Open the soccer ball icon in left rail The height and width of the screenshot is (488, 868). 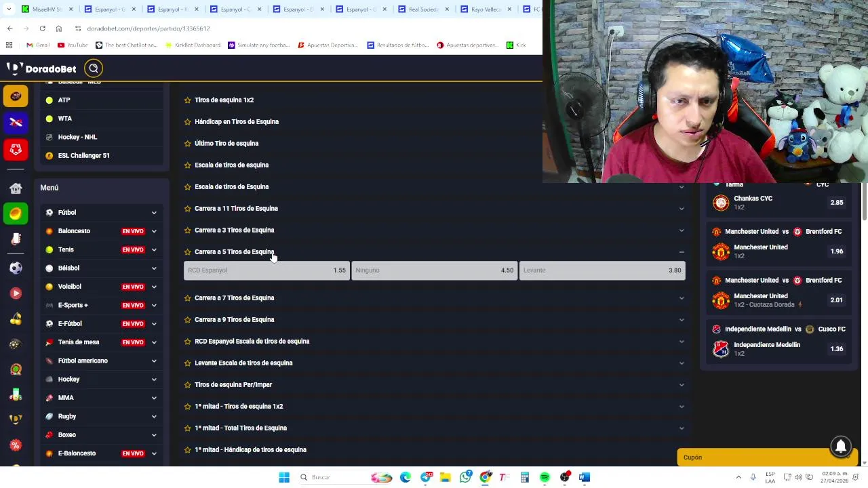tap(16, 268)
